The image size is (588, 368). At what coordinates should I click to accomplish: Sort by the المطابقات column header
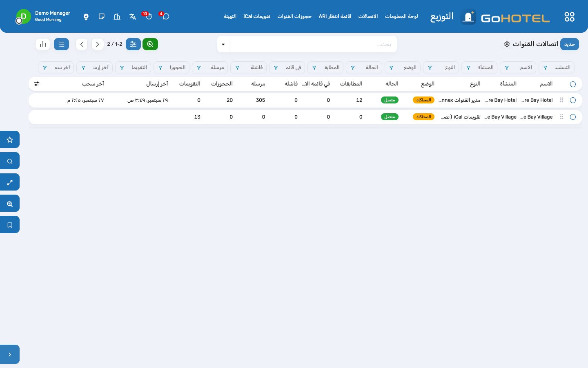[351, 84]
